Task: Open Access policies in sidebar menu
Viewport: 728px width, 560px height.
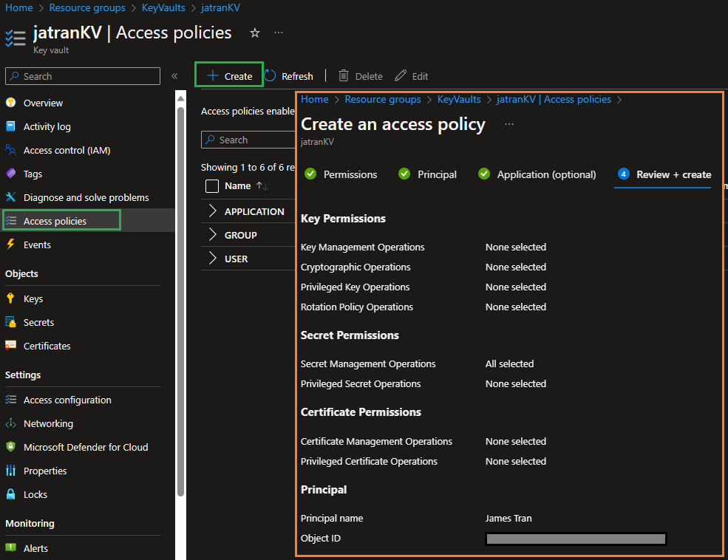Action: pos(55,222)
